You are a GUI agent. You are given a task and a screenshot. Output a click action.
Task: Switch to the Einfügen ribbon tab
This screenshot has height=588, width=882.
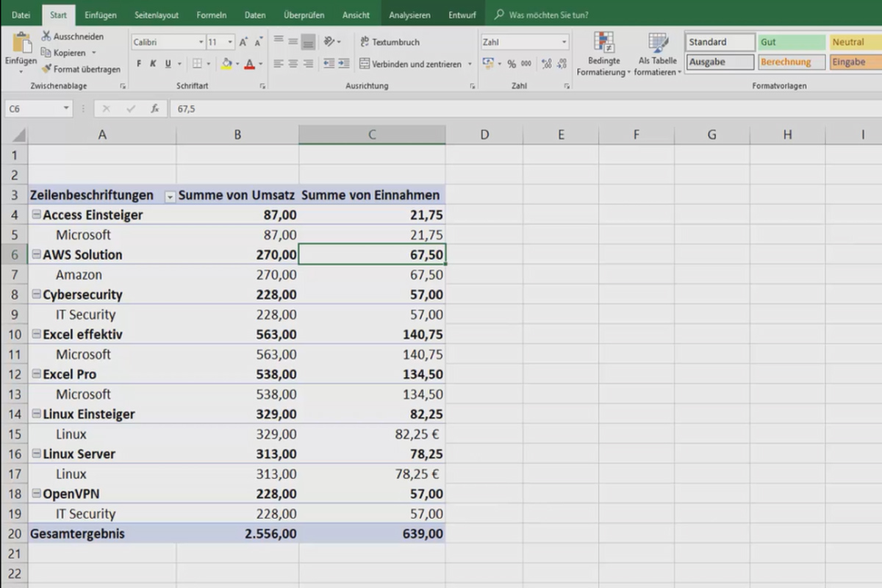pos(100,14)
